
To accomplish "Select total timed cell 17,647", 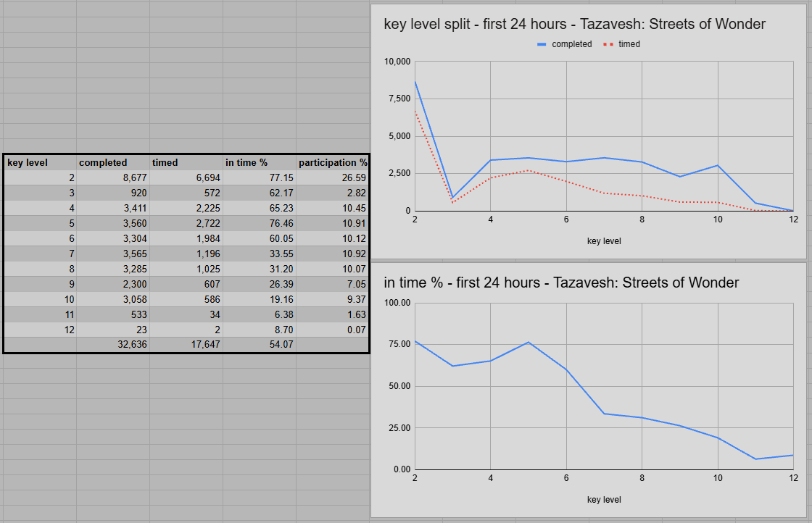I will click(x=186, y=345).
